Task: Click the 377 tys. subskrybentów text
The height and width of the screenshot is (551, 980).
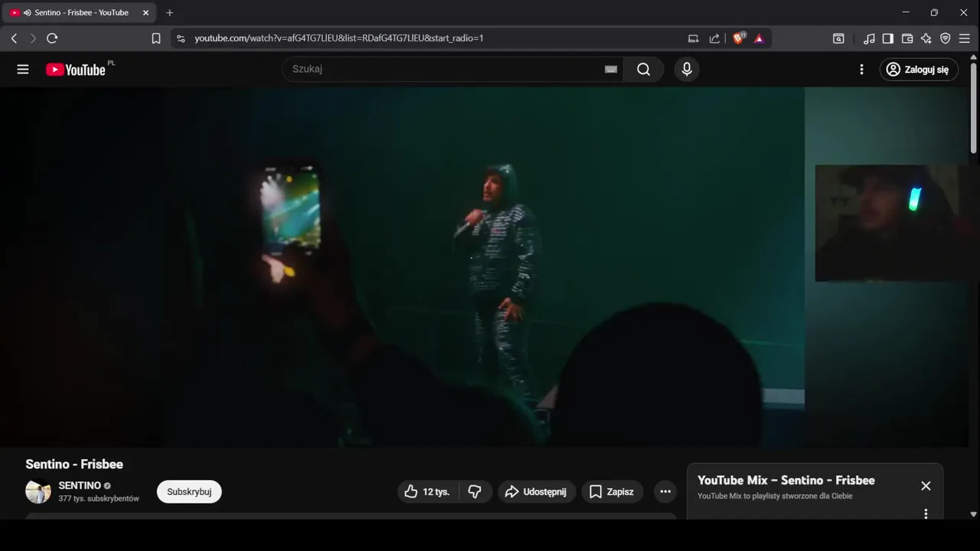Action: [x=99, y=498]
